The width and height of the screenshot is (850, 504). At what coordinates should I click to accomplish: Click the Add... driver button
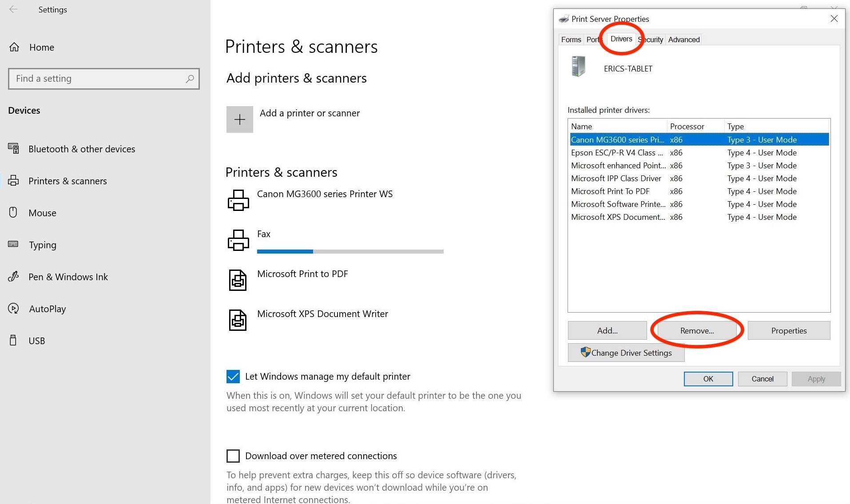coord(607,330)
